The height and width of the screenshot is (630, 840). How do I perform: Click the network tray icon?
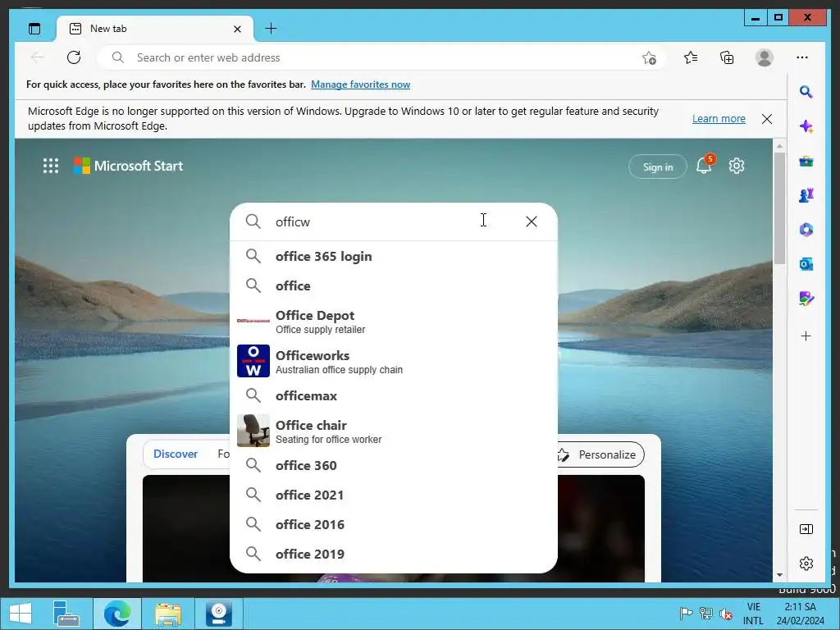pos(706,614)
